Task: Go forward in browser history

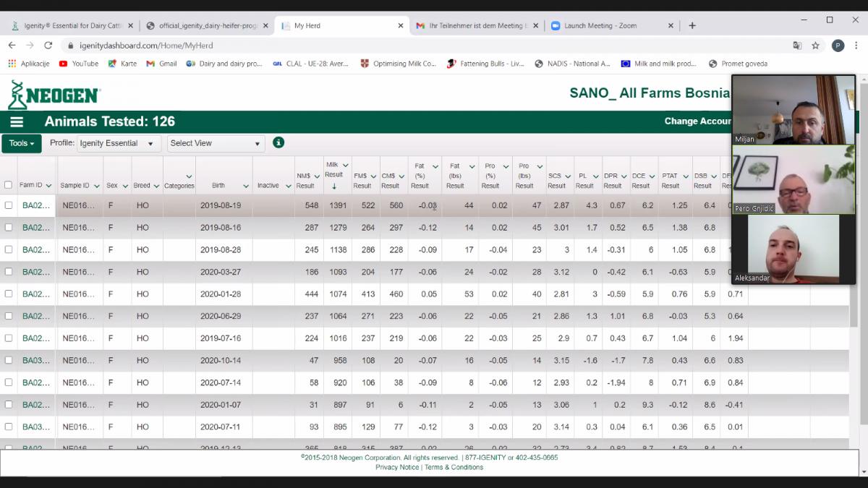Action: tap(31, 45)
